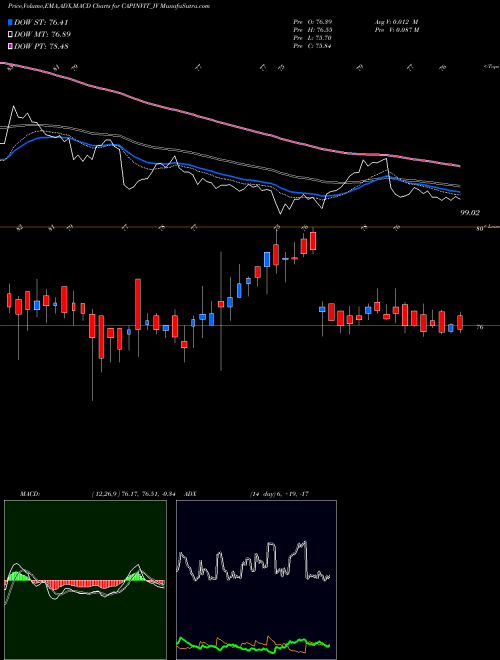Click the MACD (12,26,9) parameter values

pyautogui.click(x=136, y=493)
